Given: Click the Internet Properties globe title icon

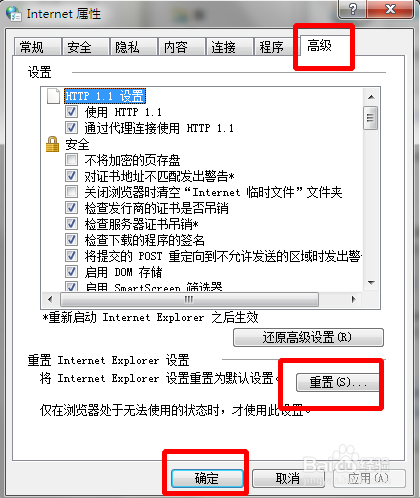Looking at the screenshot, I should click(x=14, y=13).
